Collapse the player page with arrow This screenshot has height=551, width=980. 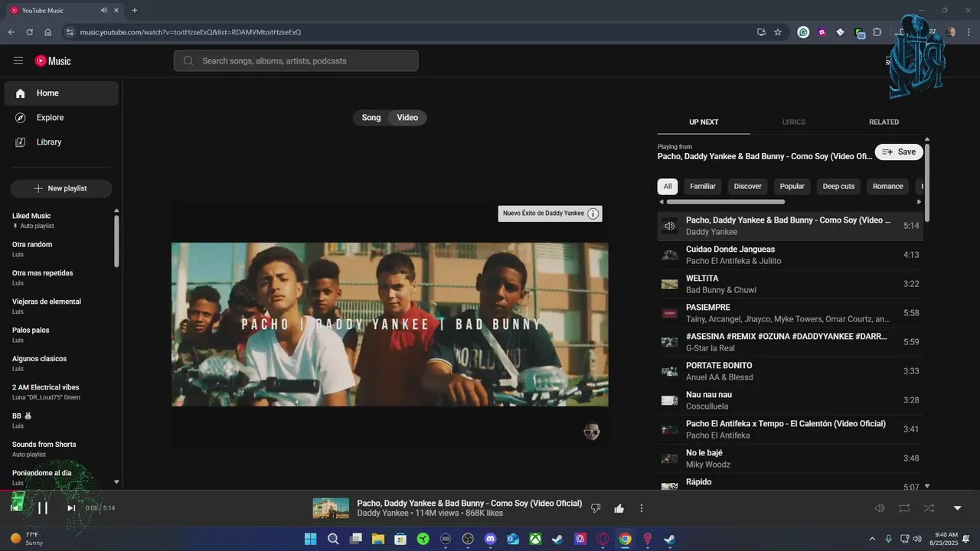957,508
